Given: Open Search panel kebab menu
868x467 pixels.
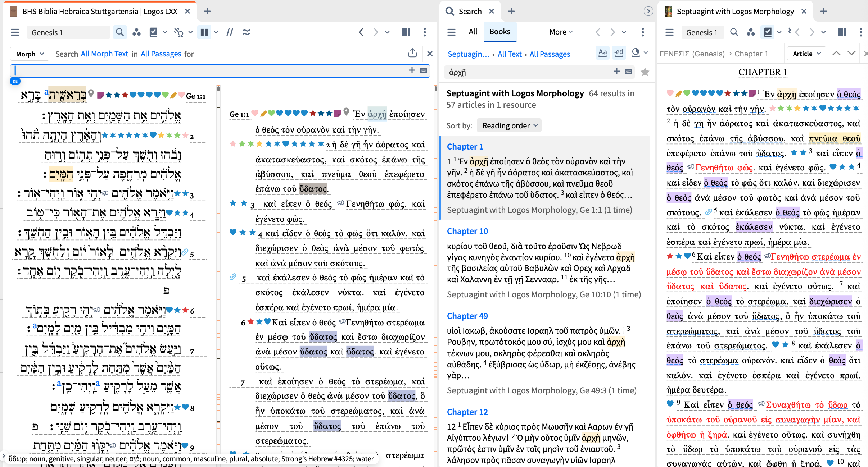Looking at the screenshot, I should pos(643,32).
